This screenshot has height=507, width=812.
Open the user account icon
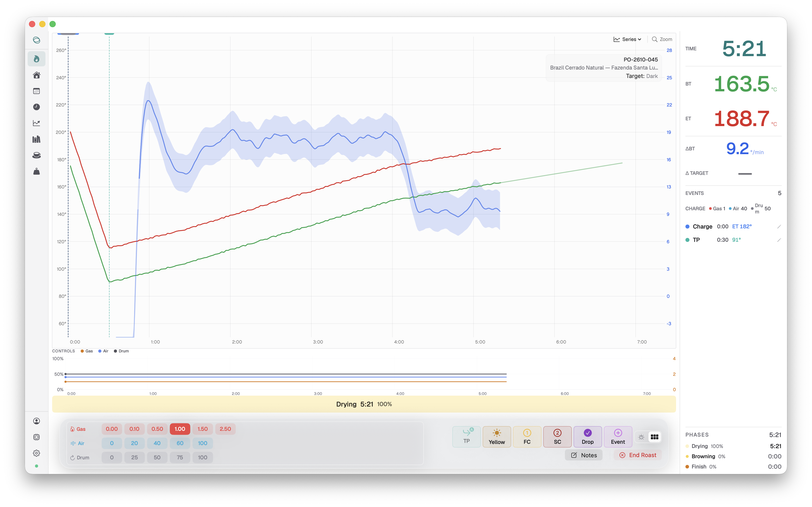(37, 421)
